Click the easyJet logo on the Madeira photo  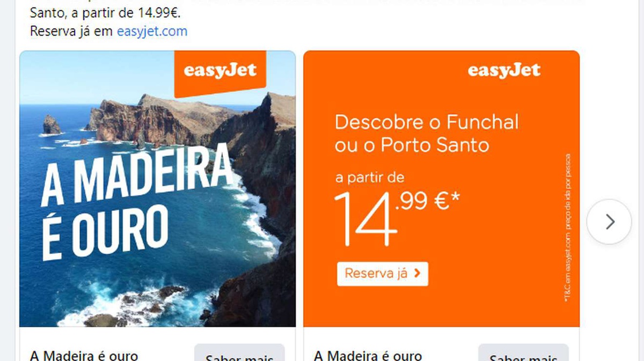click(x=220, y=71)
